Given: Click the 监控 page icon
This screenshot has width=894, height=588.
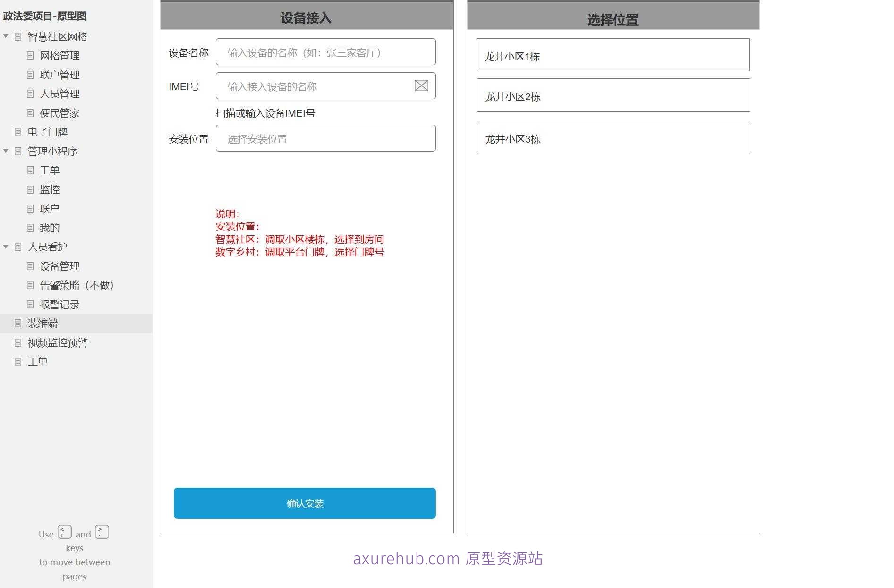Looking at the screenshot, I should pyautogui.click(x=30, y=189).
